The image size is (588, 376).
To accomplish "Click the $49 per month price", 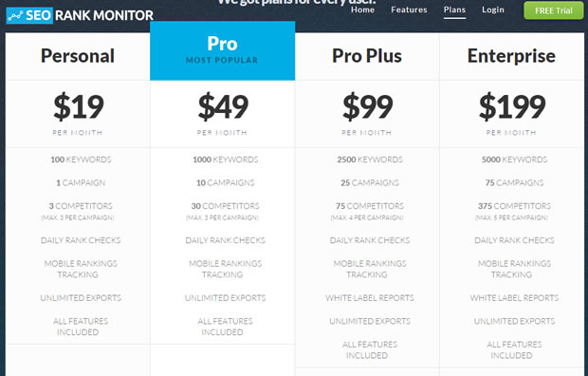I will (x=223, y=113).
